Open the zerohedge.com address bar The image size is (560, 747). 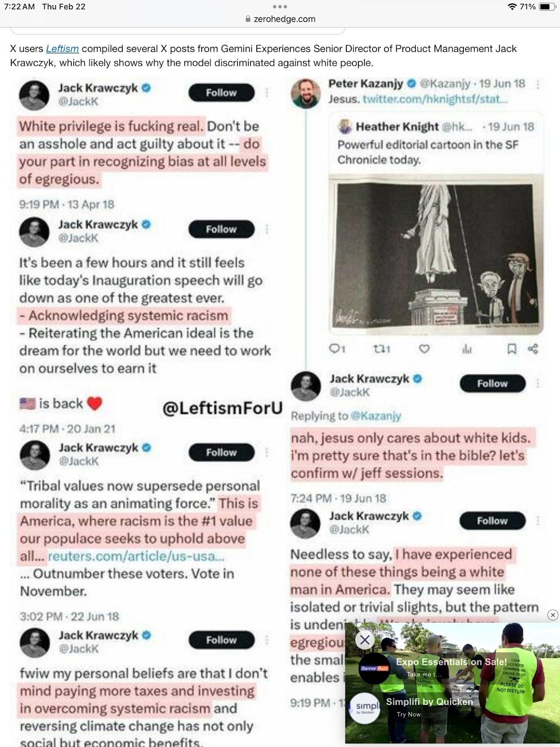pos(280,19)
